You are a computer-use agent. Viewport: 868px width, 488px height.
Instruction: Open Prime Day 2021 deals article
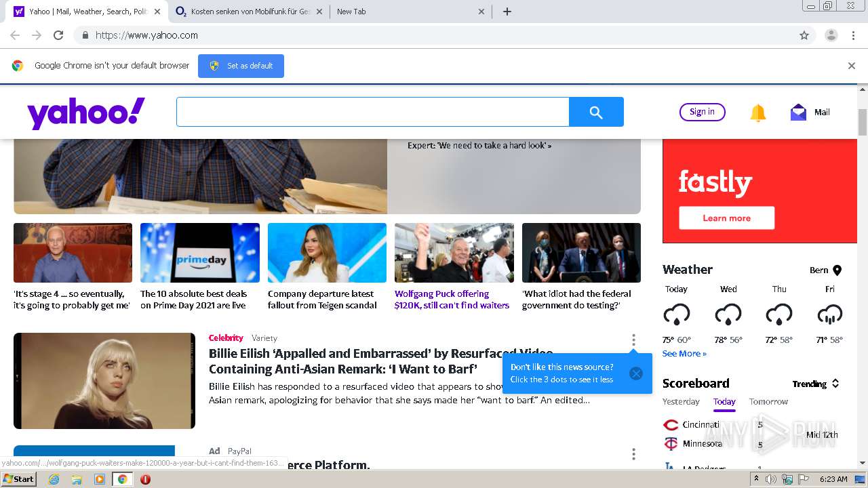(x=193, y=300)
